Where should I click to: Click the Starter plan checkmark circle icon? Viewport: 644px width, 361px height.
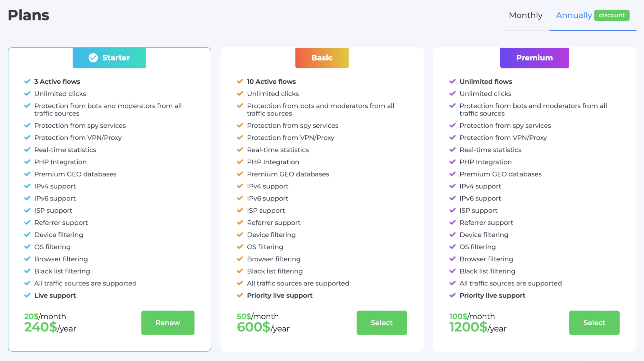point(93,58)
